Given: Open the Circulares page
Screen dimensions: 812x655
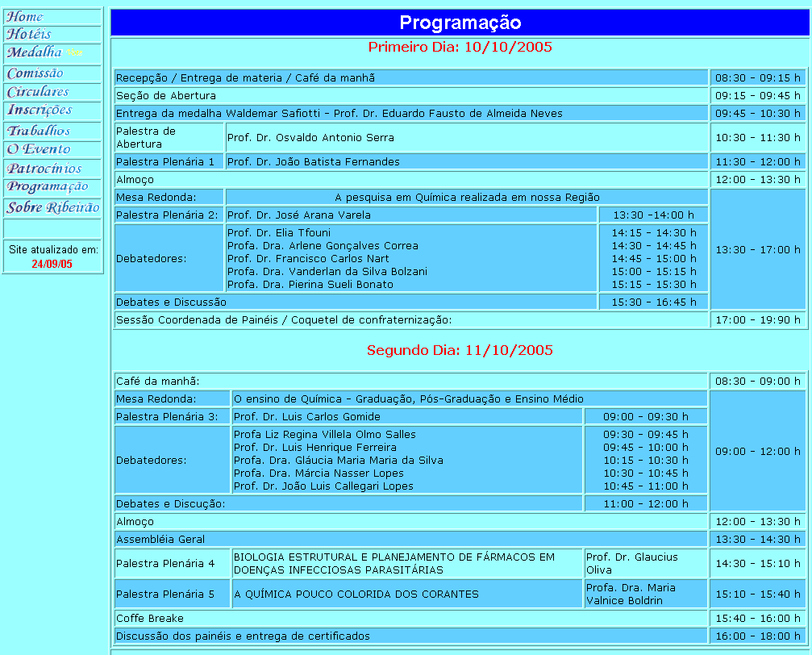Looking at the screenshot, I should (38, 92).
